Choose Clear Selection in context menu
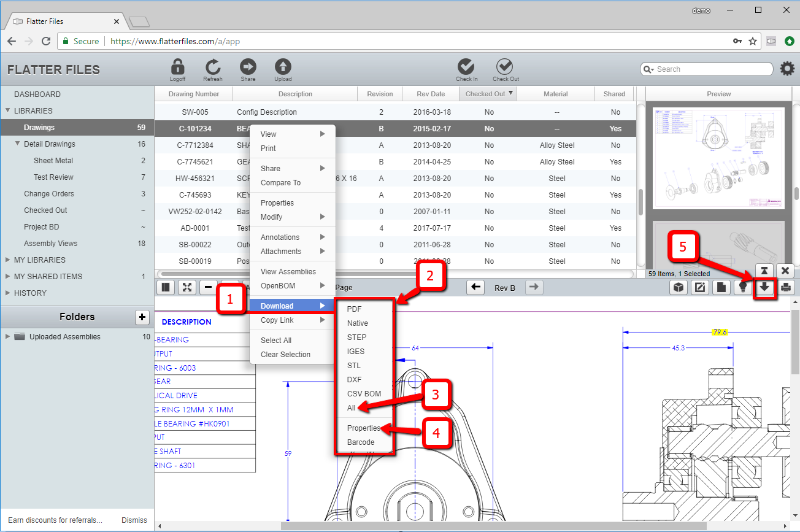Screen dimensions: 800x532 [x=293, y=354]
